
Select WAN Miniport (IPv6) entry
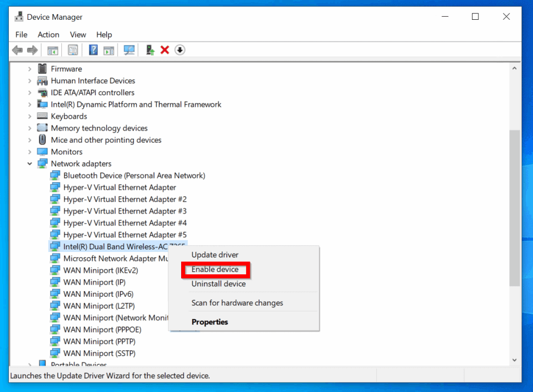(x=98, y=294)
